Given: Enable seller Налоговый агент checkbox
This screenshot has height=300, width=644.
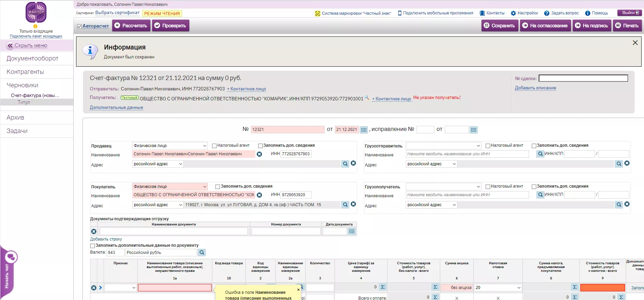Looking at the screenshot, I should tap(214, 146).
